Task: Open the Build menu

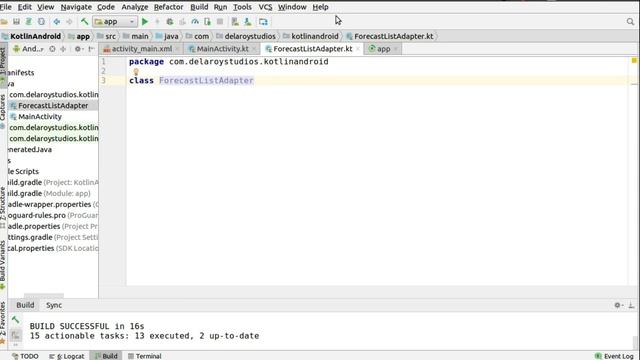Action: (199, 7)
